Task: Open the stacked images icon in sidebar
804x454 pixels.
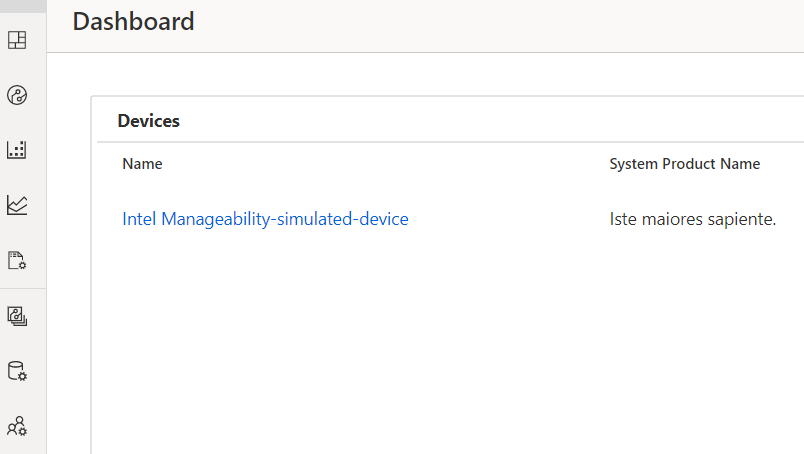Action: tap(17, 317)
